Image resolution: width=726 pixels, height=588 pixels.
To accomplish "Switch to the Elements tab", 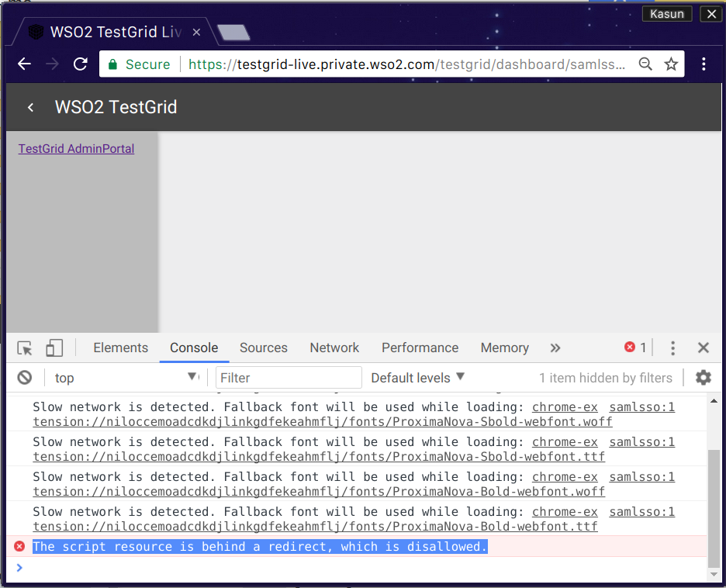I will pyautogui.click(x=121, y=348).
